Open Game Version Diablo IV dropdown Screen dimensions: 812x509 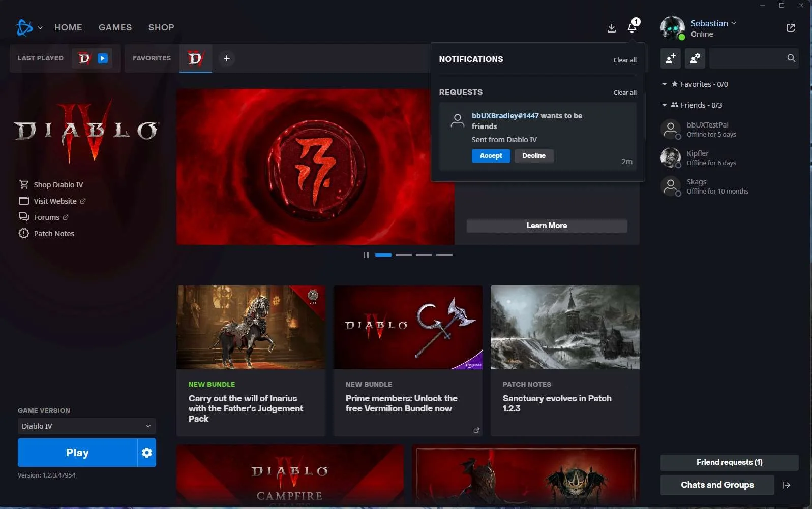[x=87, y=426]
